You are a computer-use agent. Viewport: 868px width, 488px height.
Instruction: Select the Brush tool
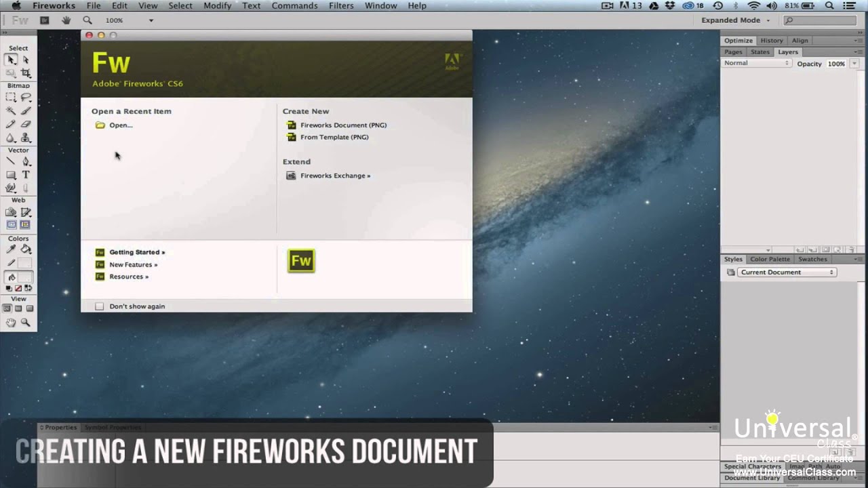tap(26, 110)
